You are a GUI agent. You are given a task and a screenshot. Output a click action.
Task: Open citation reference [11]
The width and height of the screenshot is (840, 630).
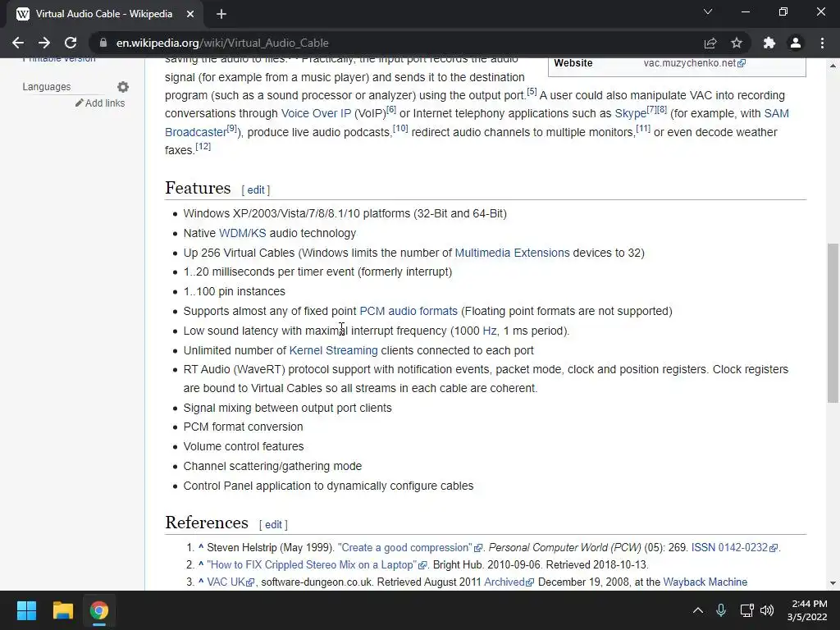click(x=643, y=128)
